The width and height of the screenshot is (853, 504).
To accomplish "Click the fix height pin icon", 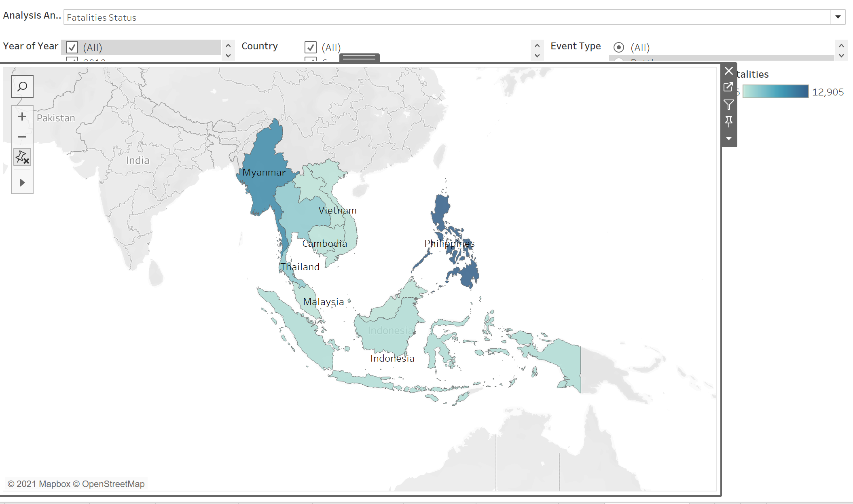I will (x=728, y=121).
